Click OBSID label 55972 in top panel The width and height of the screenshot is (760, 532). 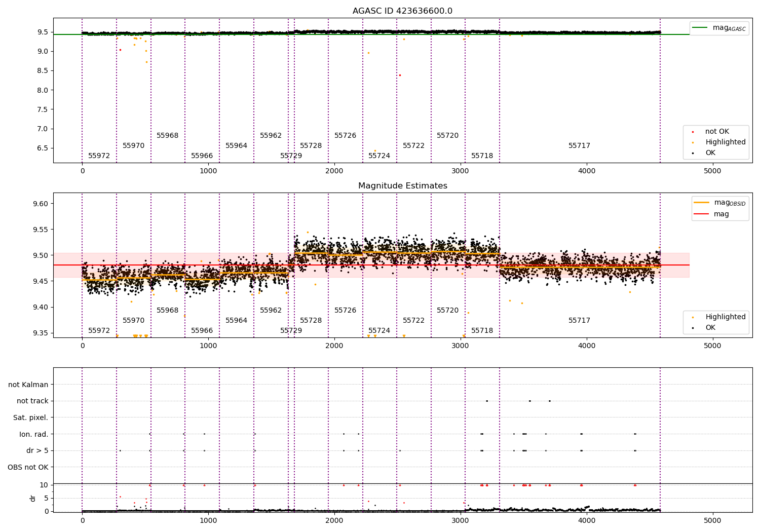[x=99, y=156]
